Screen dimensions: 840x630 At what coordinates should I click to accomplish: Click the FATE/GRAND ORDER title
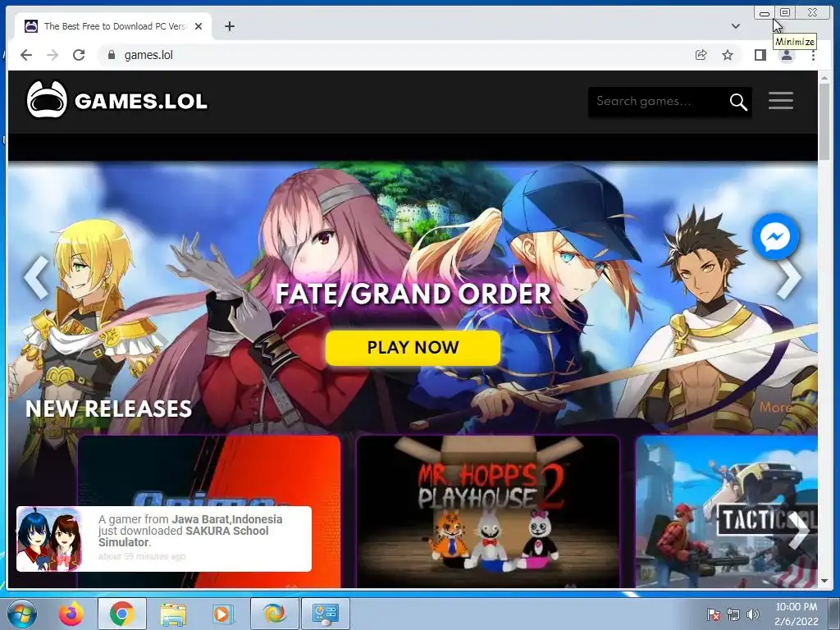(413, 294)
